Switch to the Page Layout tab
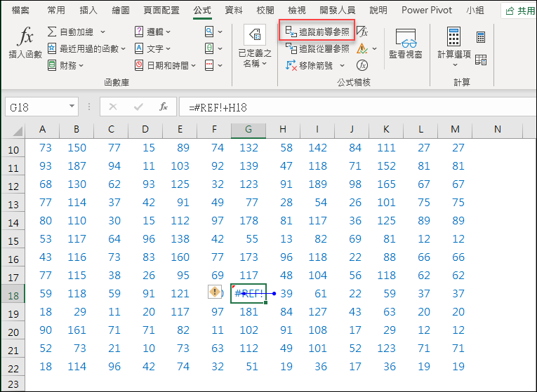Viewport: 537px width, 392px height. [x=161, y=11]
